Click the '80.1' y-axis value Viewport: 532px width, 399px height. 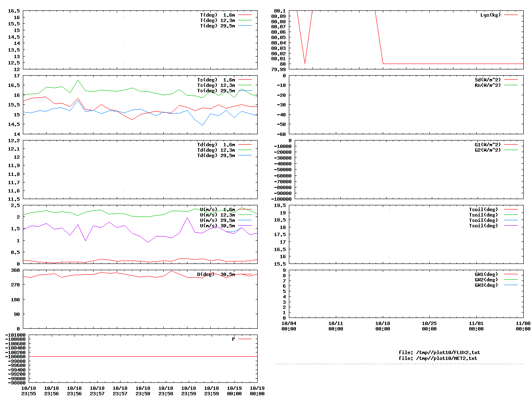[280, 11]
